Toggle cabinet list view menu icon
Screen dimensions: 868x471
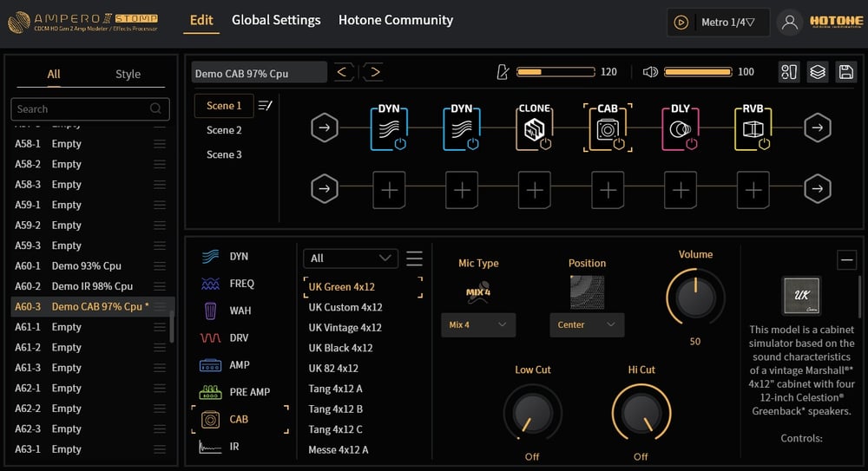point(414,258)
